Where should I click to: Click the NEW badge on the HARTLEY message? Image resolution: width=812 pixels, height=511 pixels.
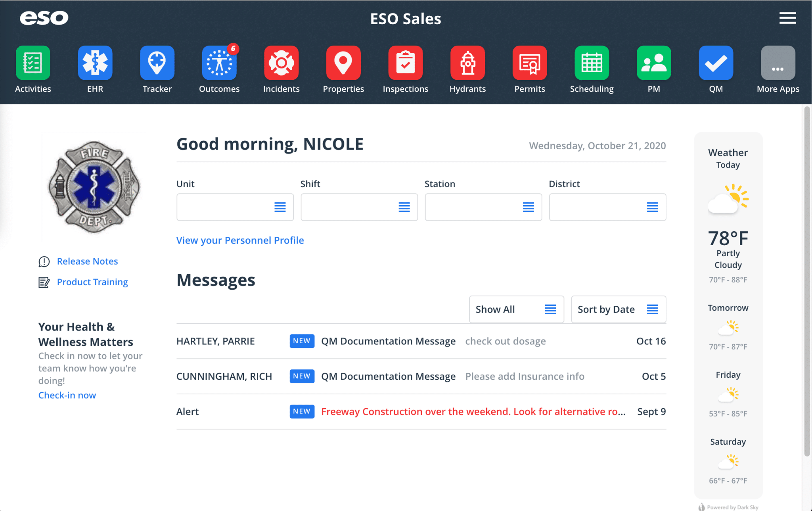click(x=302, y=341)
